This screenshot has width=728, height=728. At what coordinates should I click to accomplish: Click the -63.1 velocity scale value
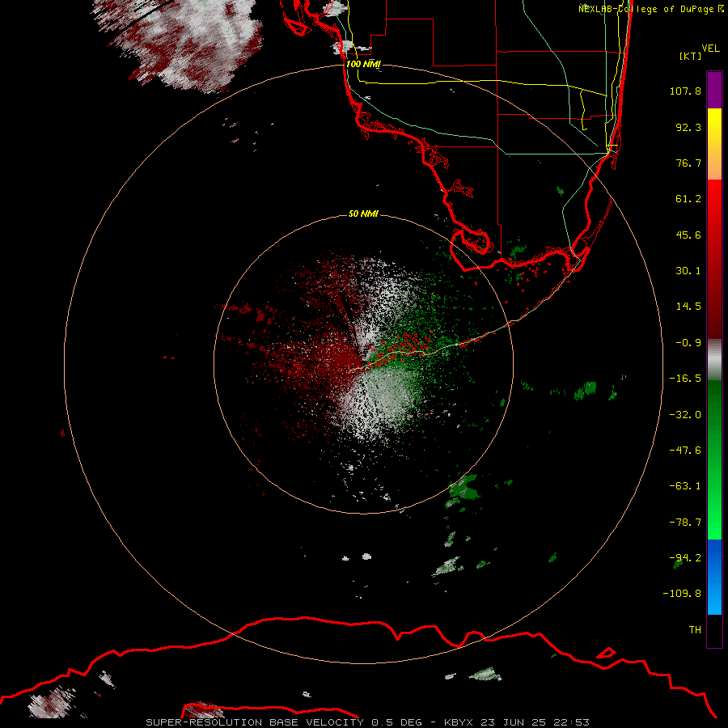tap(685, 486)
